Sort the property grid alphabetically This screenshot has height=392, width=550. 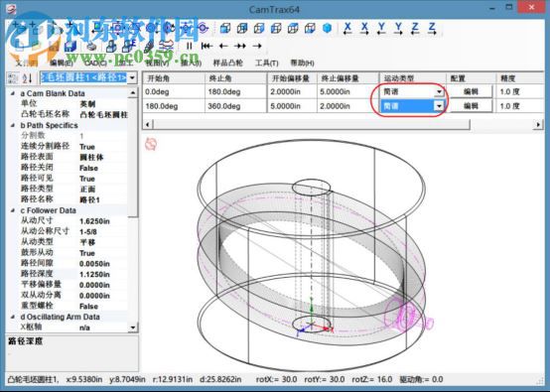click(x=27, y=77)
